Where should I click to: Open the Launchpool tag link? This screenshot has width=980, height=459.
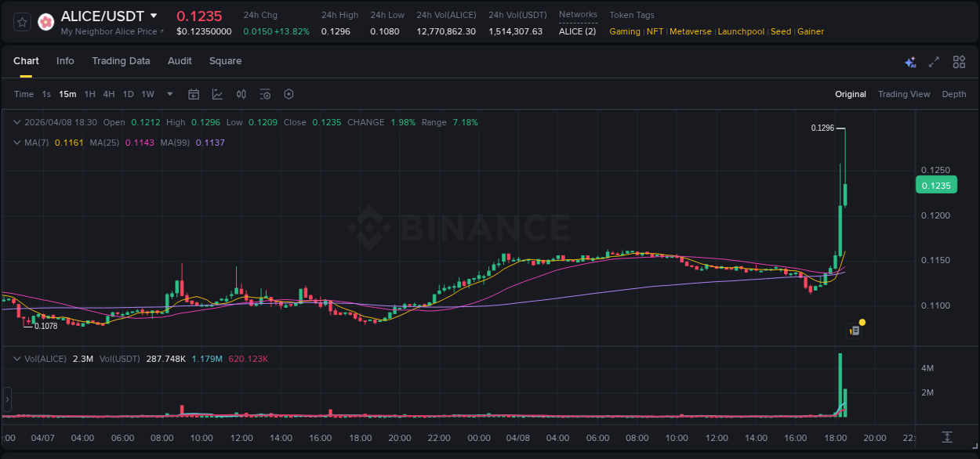pyautogui.click(x=741, y=31)
